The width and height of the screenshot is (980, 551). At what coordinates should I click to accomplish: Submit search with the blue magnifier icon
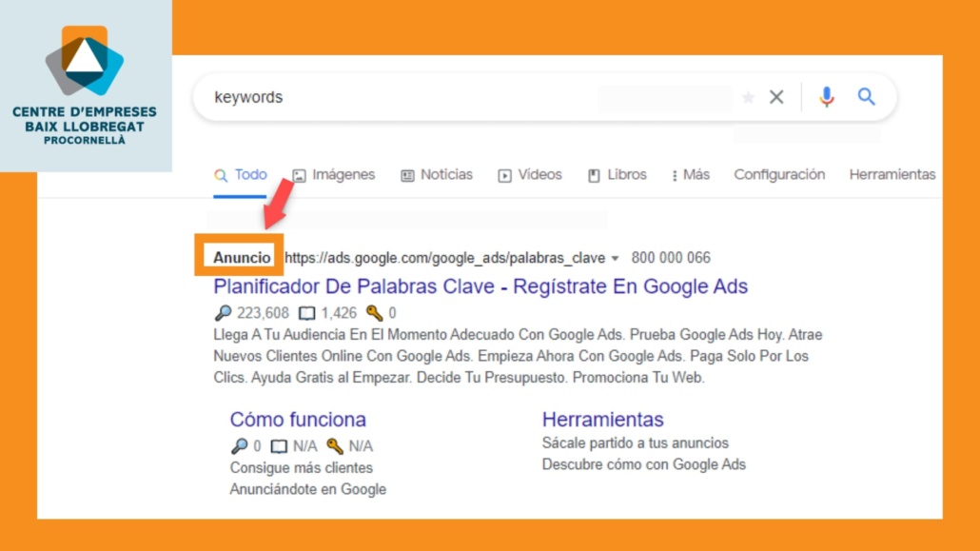[x=866, y=97]
